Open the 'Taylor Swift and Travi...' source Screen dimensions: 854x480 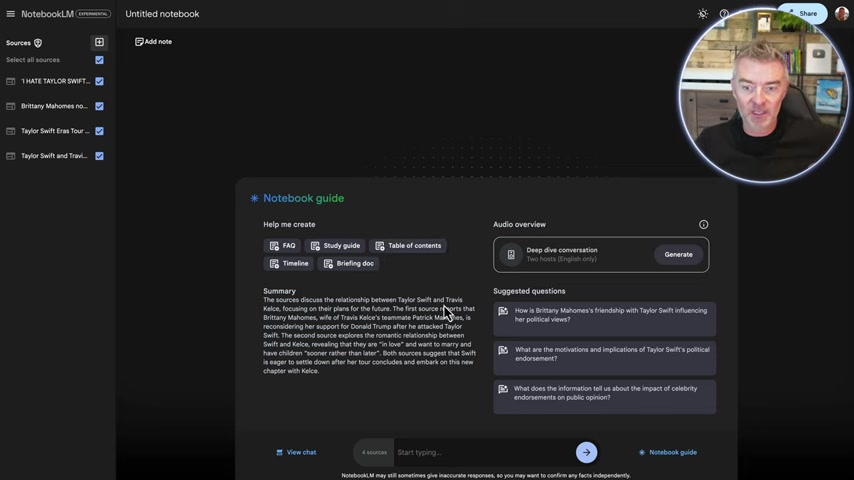54,156
